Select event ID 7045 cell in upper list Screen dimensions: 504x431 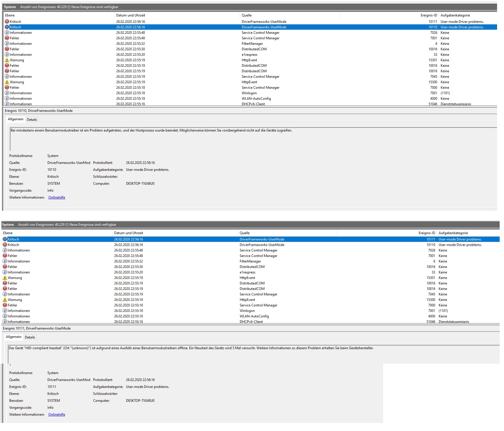(x=434, y=77)
